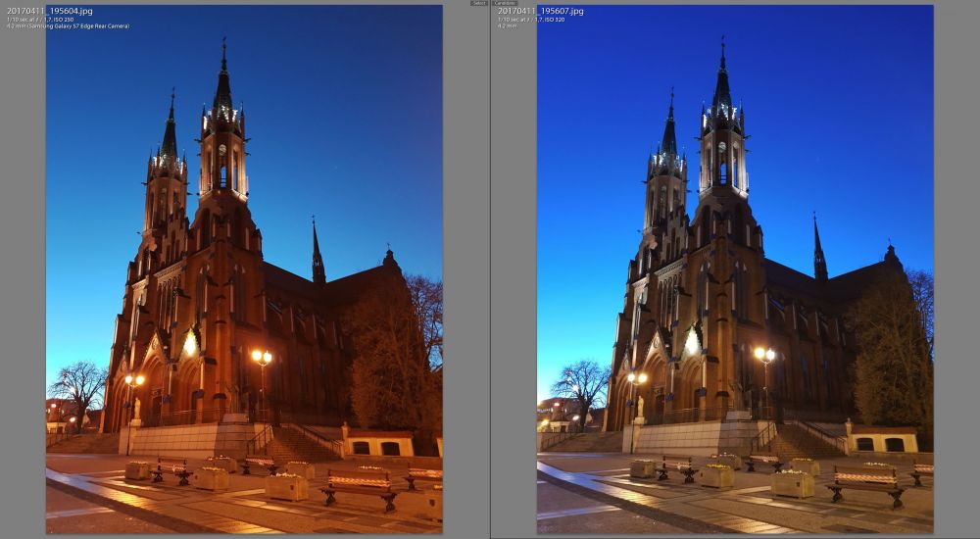
Task: Click the ISO 250 exposure info line
Action: point(40,20)
